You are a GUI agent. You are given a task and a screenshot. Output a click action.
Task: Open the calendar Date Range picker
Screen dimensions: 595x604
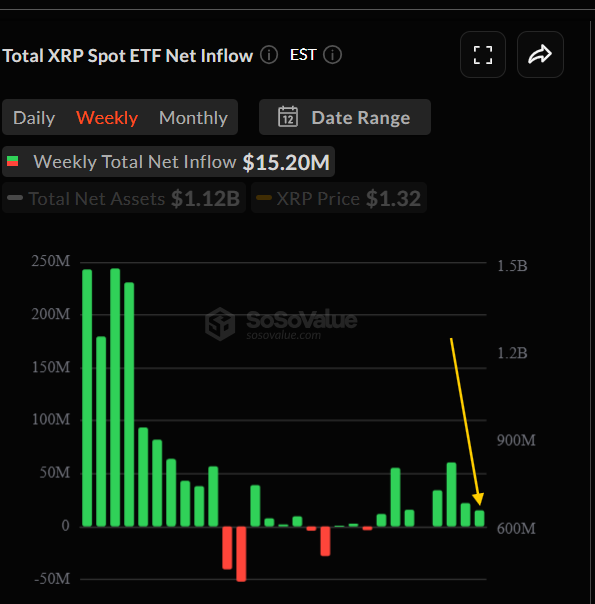point(345,117)
